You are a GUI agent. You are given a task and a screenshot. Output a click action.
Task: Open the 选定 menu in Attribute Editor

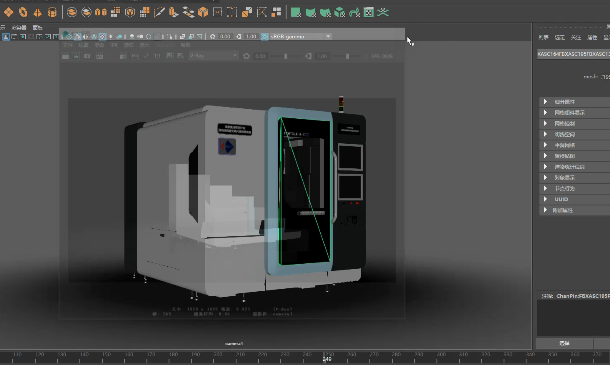tap(560, 38)
